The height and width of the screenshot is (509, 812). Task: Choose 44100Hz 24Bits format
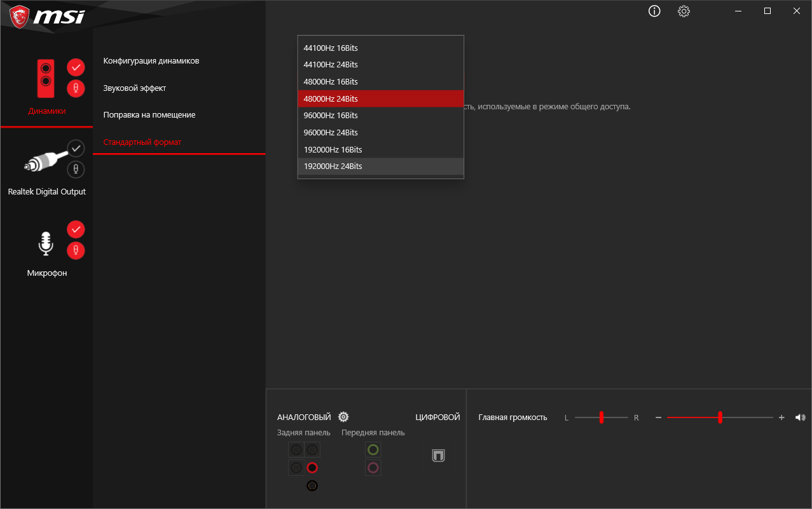pos(381,65)
